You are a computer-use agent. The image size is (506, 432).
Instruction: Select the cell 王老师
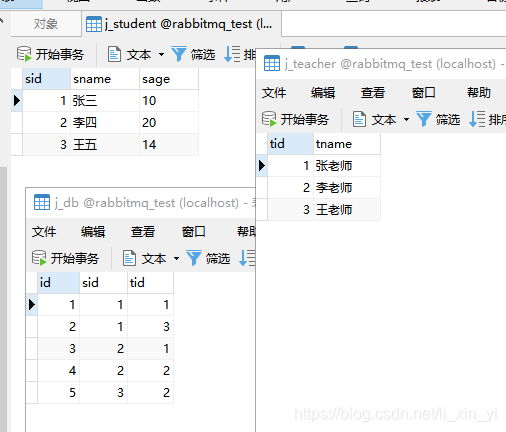tap(347, 210)
